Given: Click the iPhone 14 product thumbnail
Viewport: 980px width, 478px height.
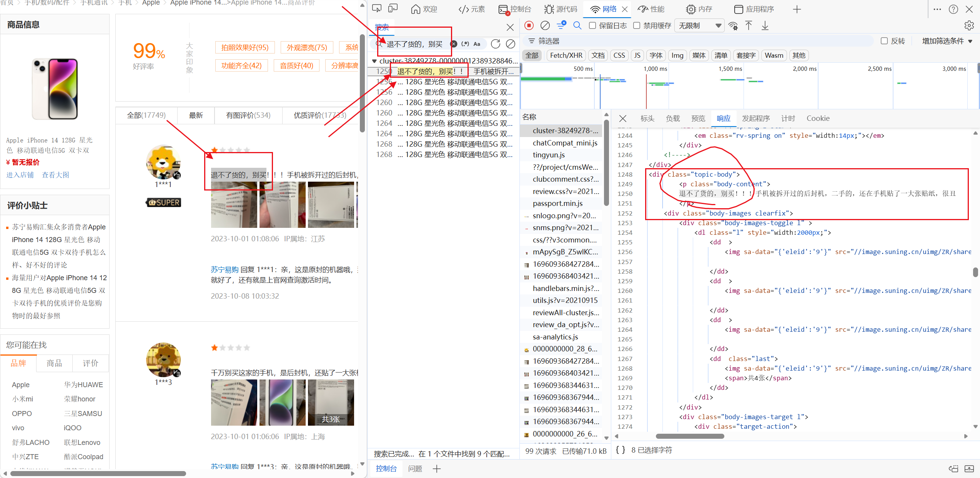Looking at the screenshot, I should tap(55, 89).
